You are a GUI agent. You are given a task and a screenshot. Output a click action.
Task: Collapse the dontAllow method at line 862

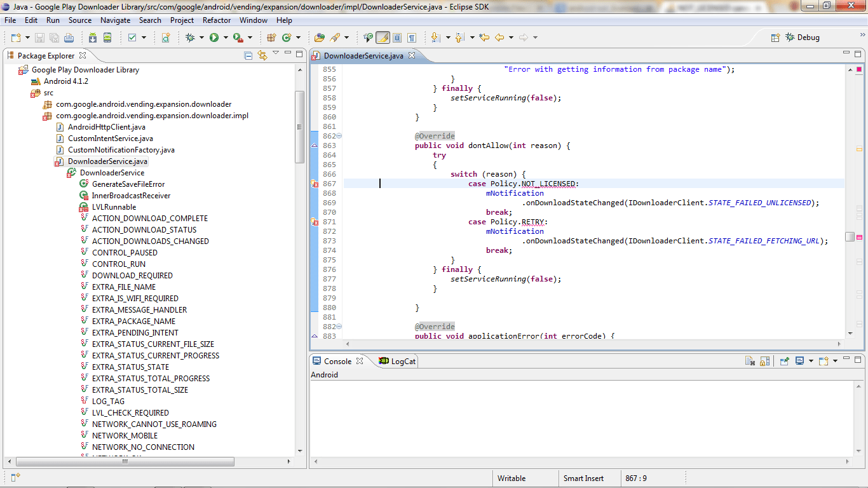(339, 136)
